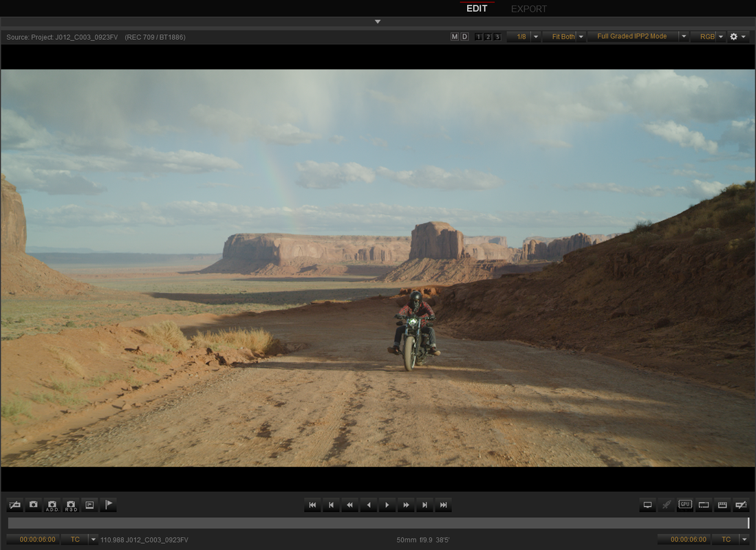This screenshot has height=550, width=756.
Task: Toggle the D button in viewer toolbar
Action: tap(464, 36)
